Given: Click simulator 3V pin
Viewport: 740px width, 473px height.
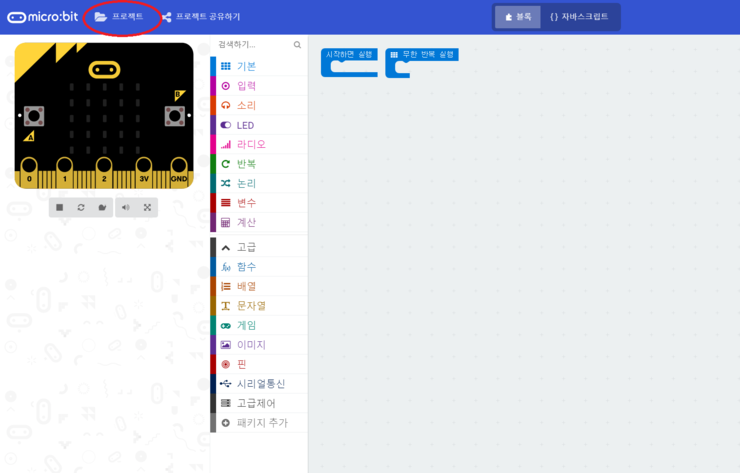Looking at the screenshot, I should [144, 171].
